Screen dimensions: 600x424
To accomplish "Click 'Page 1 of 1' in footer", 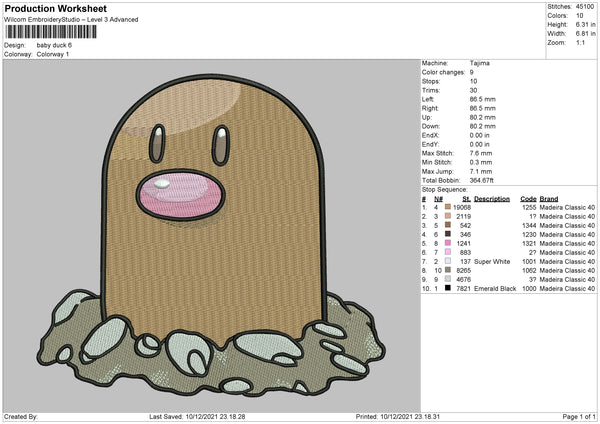I will (x=579, y=417).
